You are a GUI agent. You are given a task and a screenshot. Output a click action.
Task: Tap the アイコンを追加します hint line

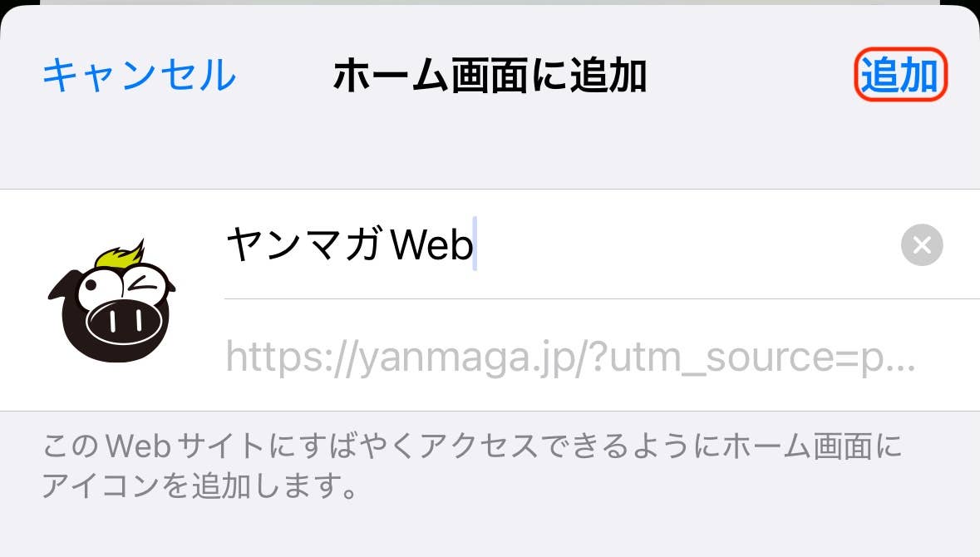click(200, 486)
